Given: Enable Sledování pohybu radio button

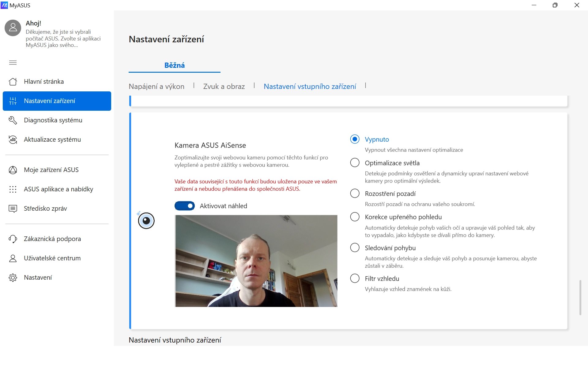Looking at the screenshot, I should coord(355,247).
